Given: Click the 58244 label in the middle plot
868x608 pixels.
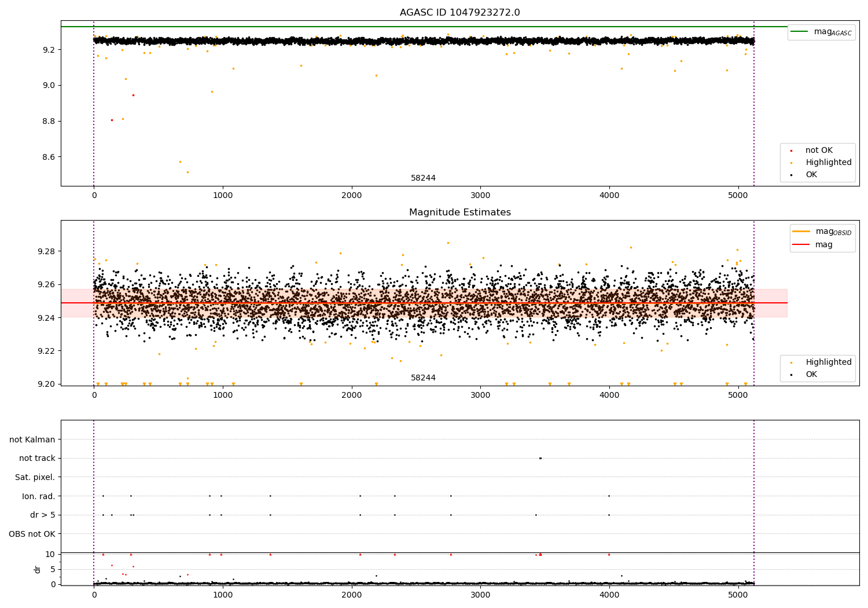Looking at the screenshot, I should point(423,378).
